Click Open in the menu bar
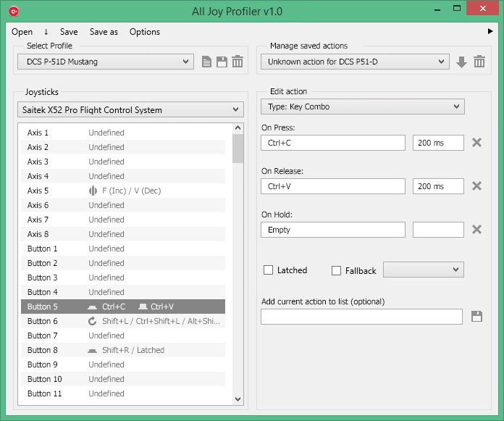The image size is (504, 421). pyautogui.click(x=22, y=32)
